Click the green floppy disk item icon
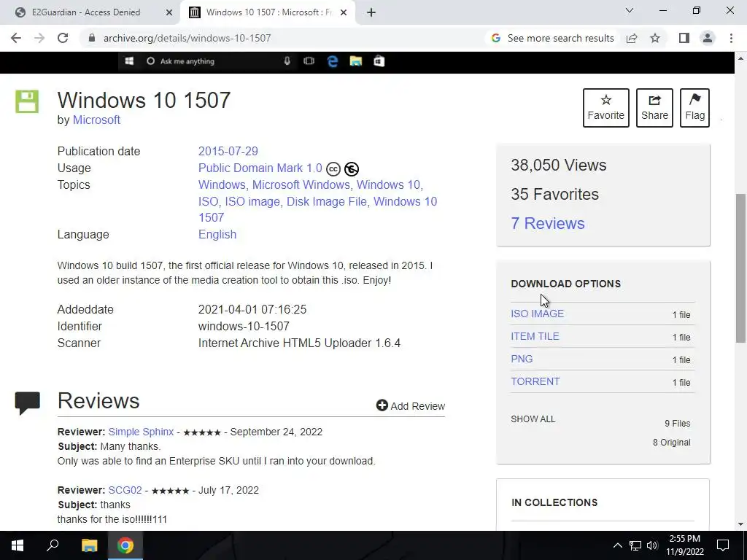The width and height of the screenshot is (747, 560). tap(27, 101)
